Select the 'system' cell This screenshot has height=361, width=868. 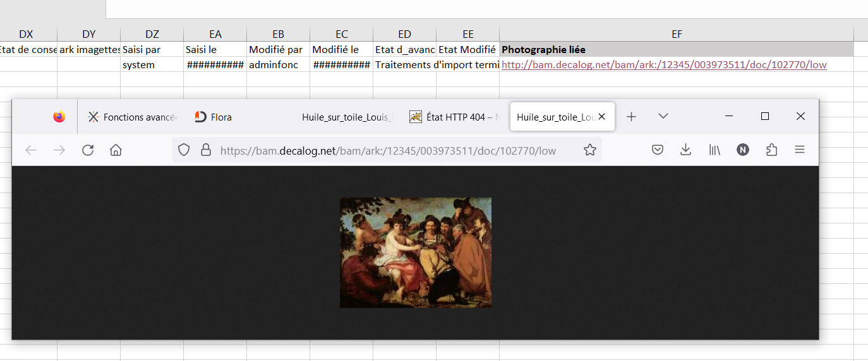pos(152,64)
